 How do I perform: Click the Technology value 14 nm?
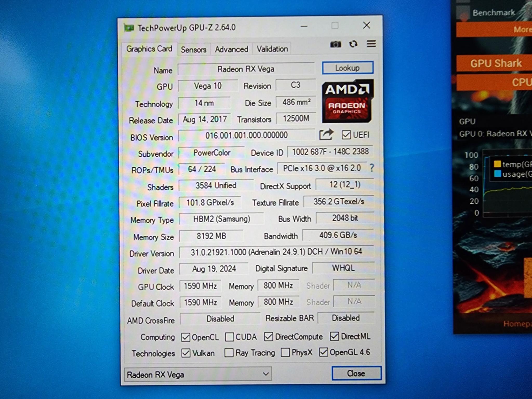coord(204,103)
